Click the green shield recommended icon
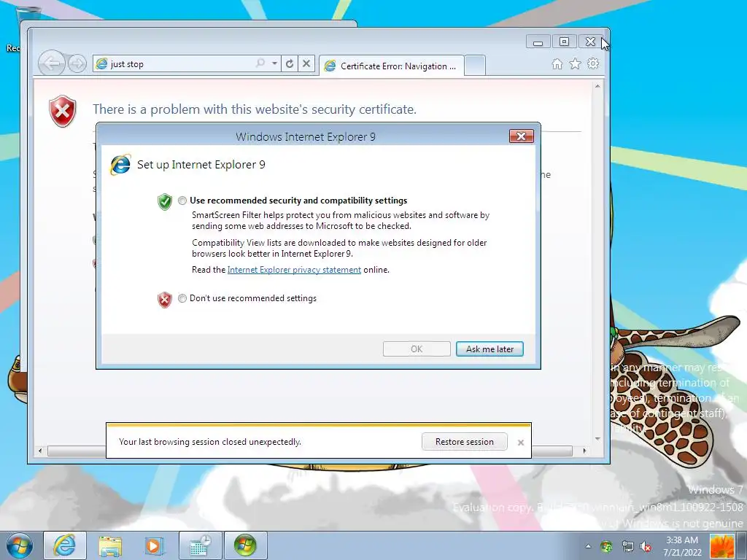The height and width of the screenshot is (560, 747). click(165, 202)
